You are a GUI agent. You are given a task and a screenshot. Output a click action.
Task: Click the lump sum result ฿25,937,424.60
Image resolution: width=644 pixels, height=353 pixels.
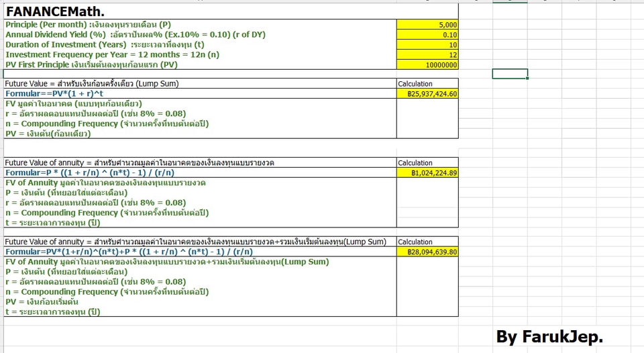[x=427, y=94]
